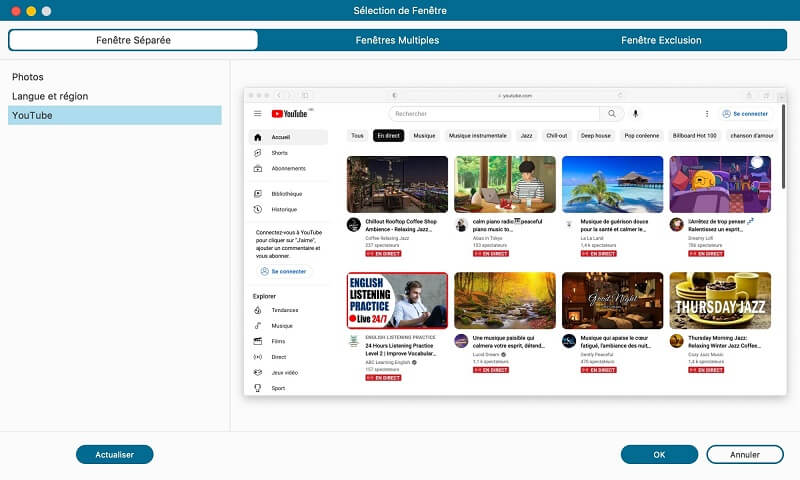Viewport: 800px width, 480px height.
Task: Open the calm piano radio thumbnail
Action: pos(505,184)
